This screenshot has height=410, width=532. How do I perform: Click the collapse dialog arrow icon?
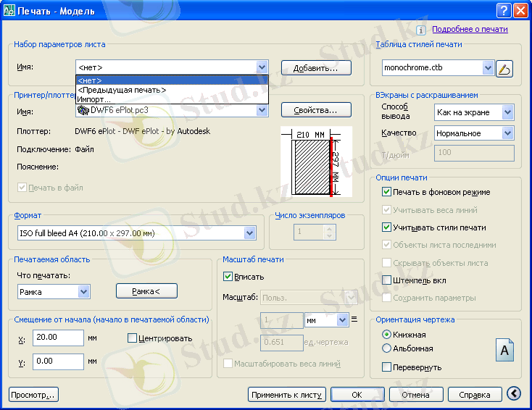pyautogui.click(x=514, y=394)
